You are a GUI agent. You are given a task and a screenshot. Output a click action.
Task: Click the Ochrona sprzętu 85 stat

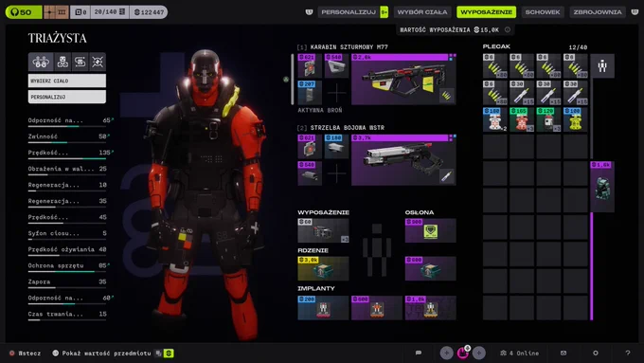(68, 266)
